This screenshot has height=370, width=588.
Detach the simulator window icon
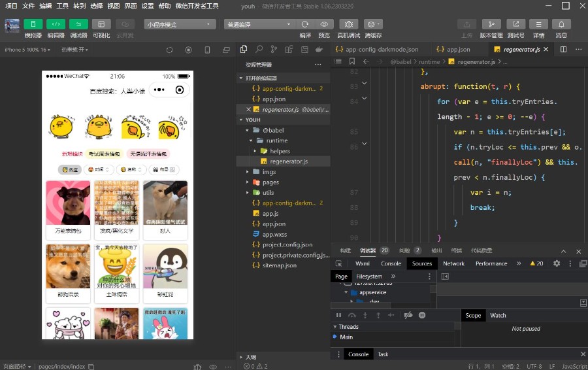226,50
